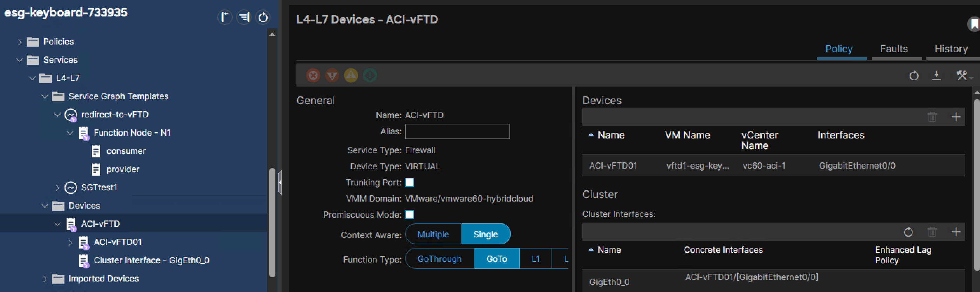Delete selected entry in Devices table
The image size is (980, 292).
(x=932, y=117)
